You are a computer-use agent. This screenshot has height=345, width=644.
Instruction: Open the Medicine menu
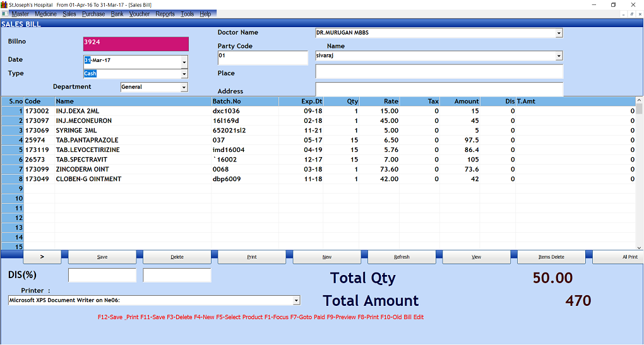coord(45,14)
